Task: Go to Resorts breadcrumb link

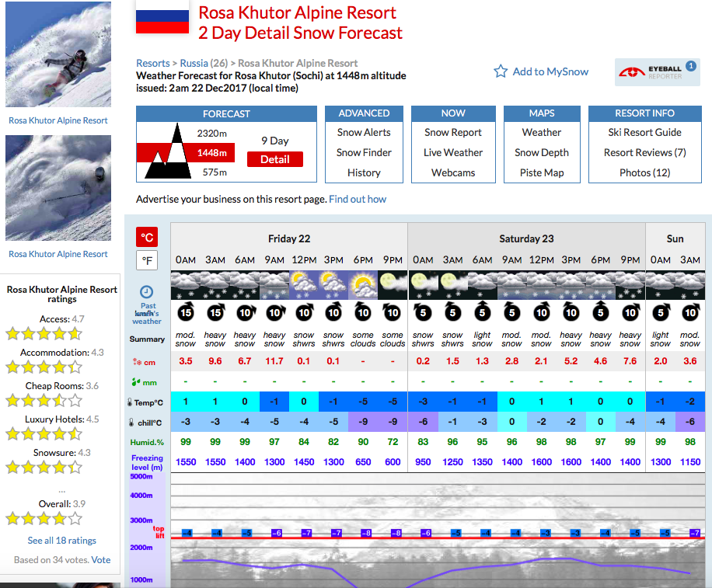Action: [152, 63]
